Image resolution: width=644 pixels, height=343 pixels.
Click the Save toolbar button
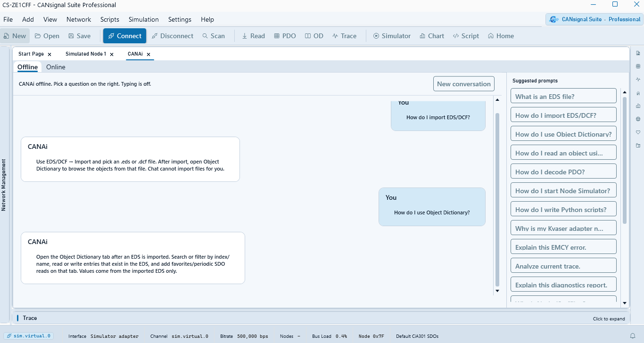[x=79, y=36]
